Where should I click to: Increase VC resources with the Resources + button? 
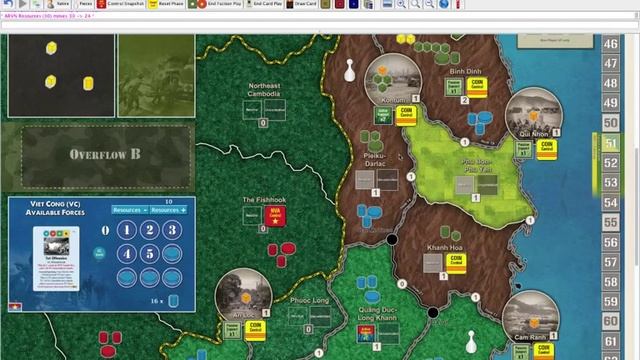[169, 210]
